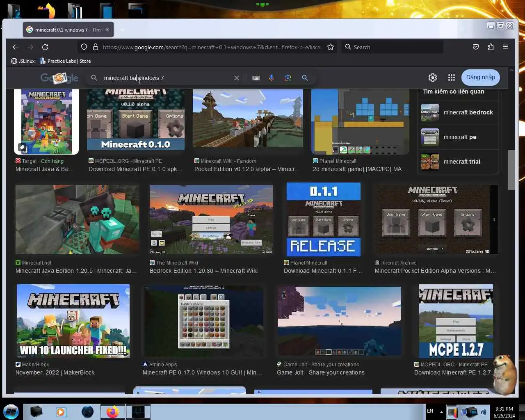
Task: Open three-dot menu on Internet Archive result
Action: [494, 219]
